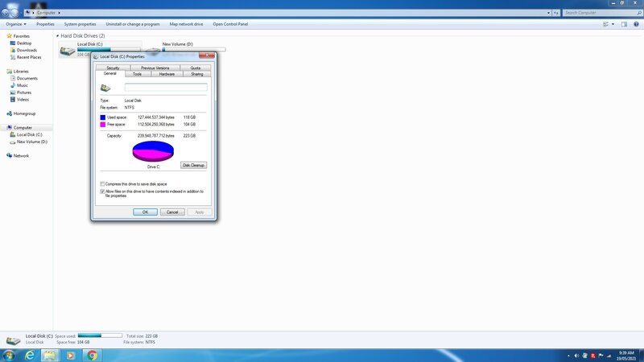Switch to the Tools tab
This screenshot has height=362, width=644.
(137, 74)
